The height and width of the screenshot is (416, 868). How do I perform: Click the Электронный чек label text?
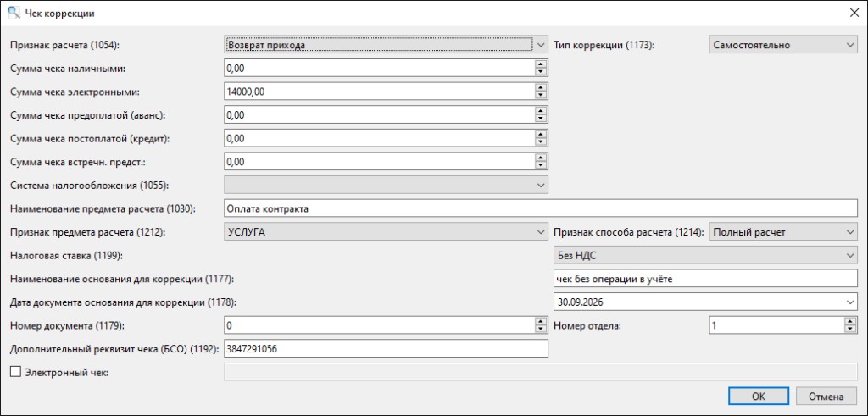(66, 372)
